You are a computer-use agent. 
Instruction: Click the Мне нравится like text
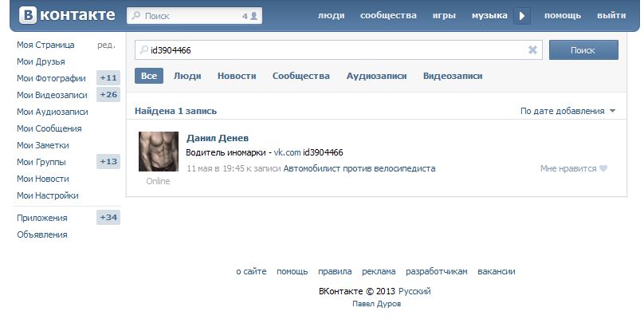click(568, 168)
